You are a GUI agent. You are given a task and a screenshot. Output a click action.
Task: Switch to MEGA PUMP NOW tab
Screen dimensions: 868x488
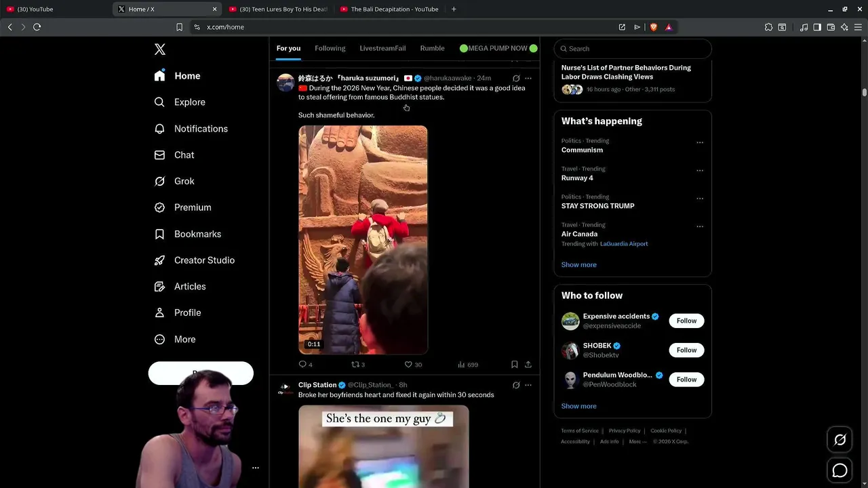pos(498,48)
